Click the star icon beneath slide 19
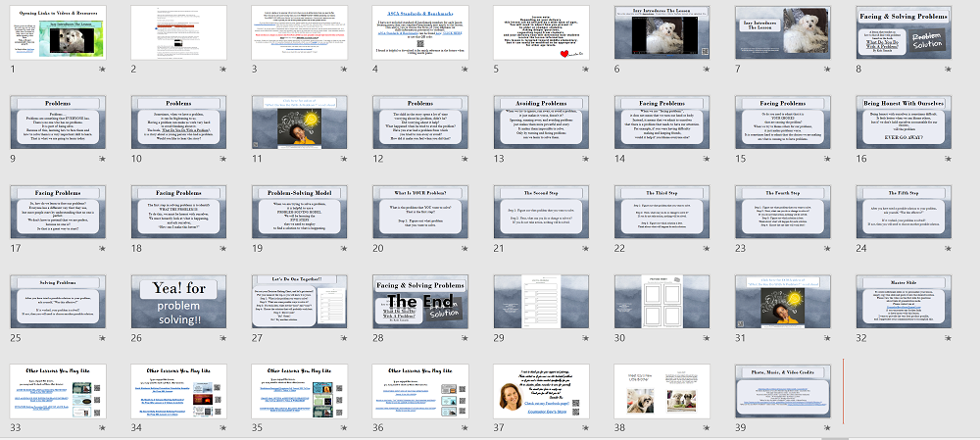980x440 pixels. pyautogui.click(x=343, y=250)
